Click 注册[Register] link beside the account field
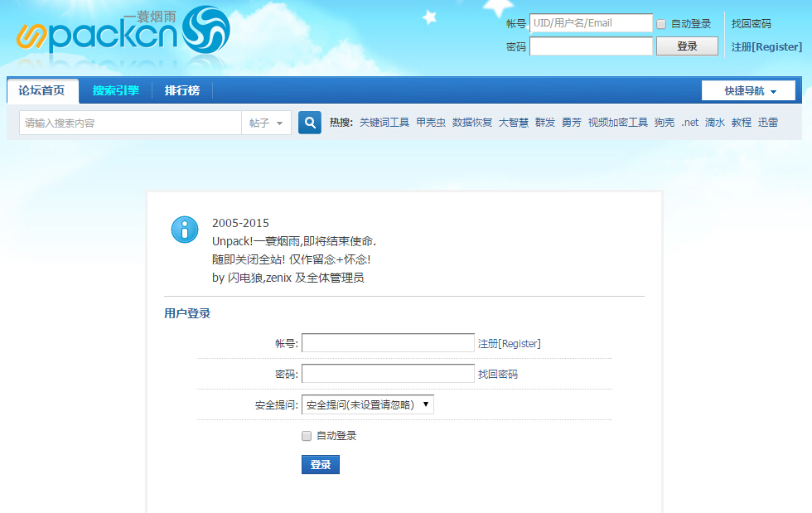Image resolution: width=812 pixels, height=513 pixels. pyautogui.click(x=509, y=342)
